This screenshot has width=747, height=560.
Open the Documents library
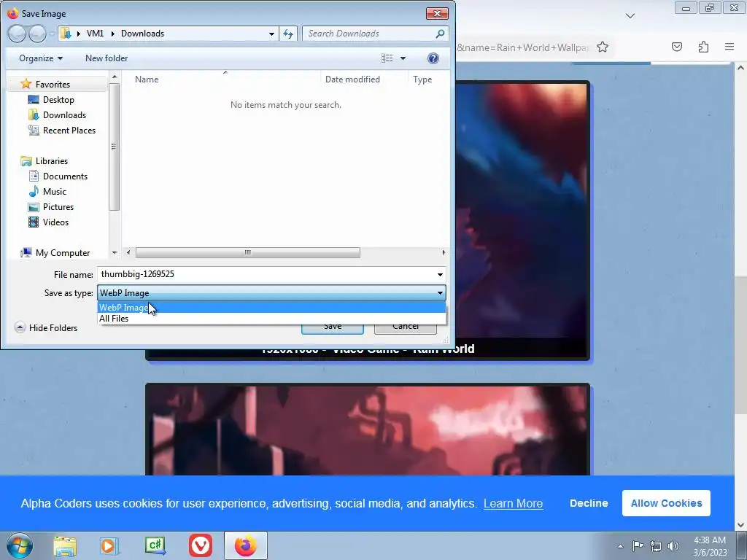coord(65,176)
